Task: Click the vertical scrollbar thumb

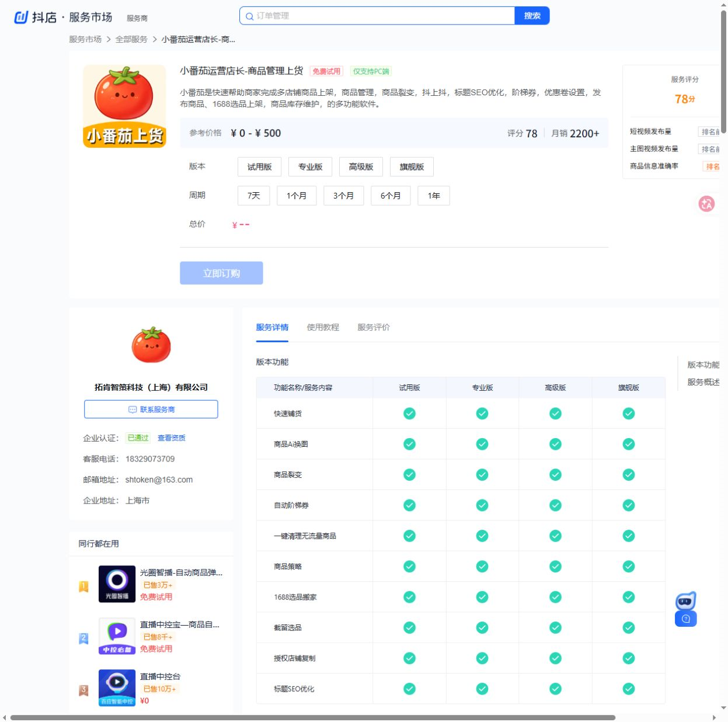Action: tap(724, 71)
